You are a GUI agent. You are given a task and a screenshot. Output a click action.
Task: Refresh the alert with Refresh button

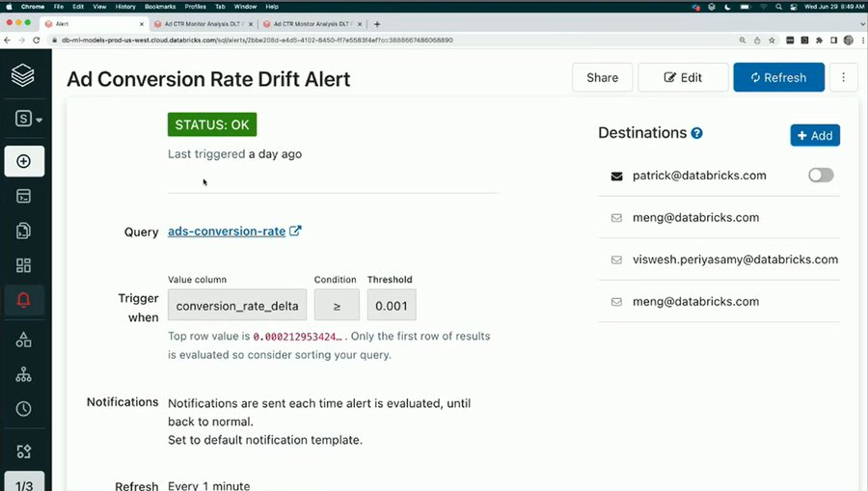779,77
